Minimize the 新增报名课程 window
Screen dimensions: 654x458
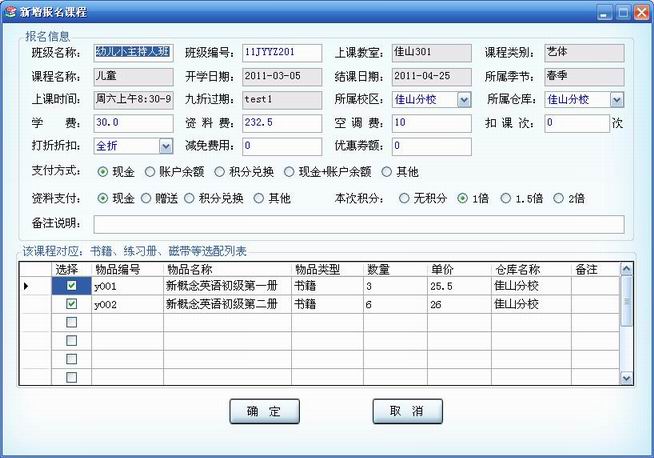[x=604, y=12]
